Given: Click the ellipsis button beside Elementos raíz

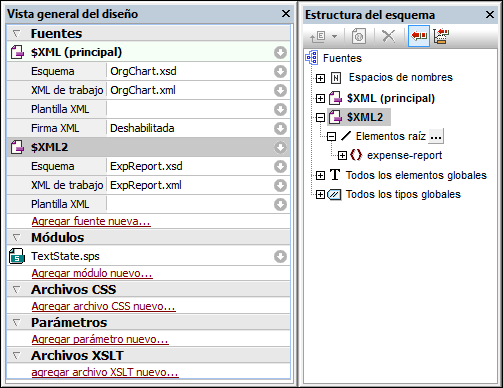Looking at the screenshot, I should pos(436,136).
